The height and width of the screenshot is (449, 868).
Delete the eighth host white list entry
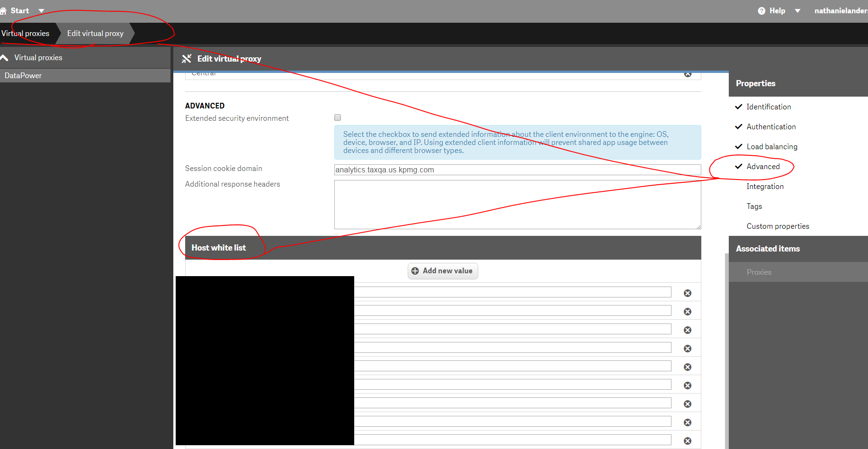click(688, 422)
